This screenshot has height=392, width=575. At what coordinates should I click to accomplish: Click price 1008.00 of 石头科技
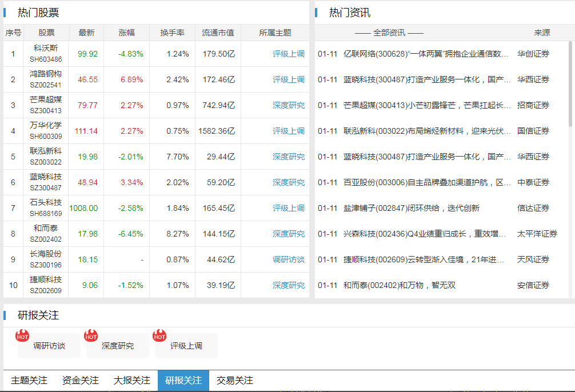[x=83, y=208]
